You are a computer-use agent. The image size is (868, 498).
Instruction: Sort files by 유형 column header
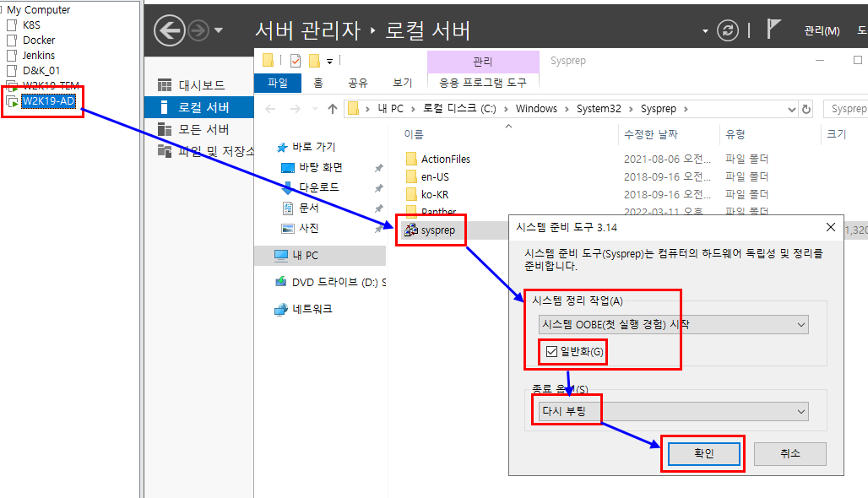(735, 134)
